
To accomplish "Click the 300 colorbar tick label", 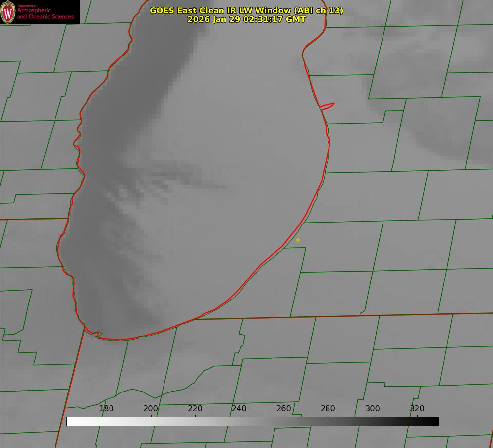I will [373, 409].
